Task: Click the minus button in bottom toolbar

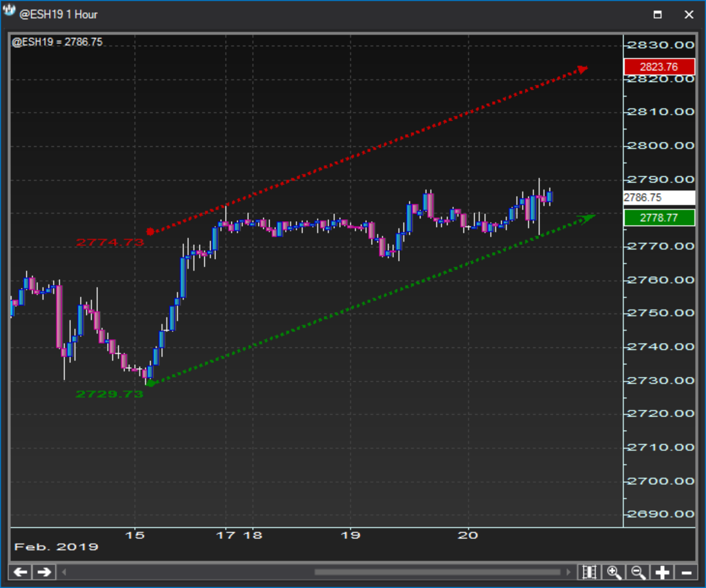Action: pos(686,572)
